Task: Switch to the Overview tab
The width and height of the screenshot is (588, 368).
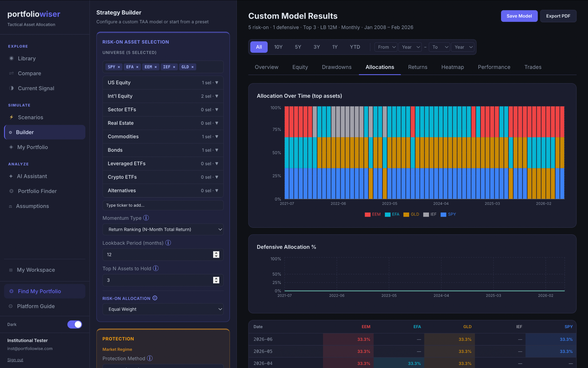Action: [x=266, y=67]
